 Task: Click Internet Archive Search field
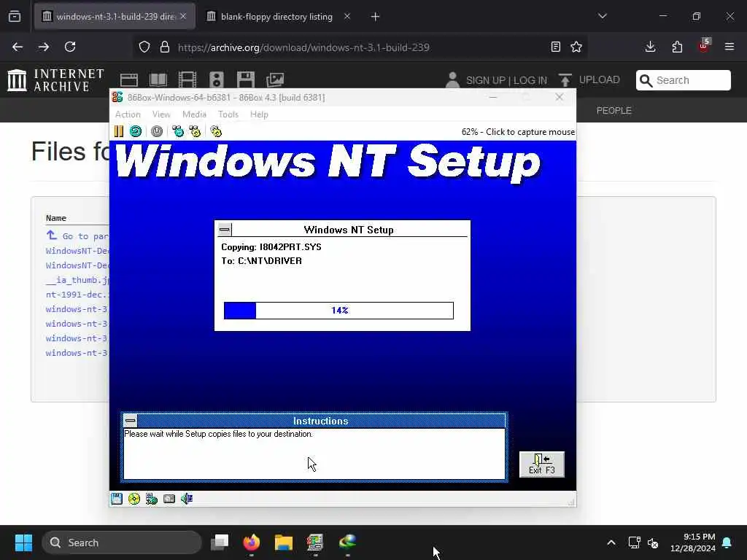click(x=683, y=80)
